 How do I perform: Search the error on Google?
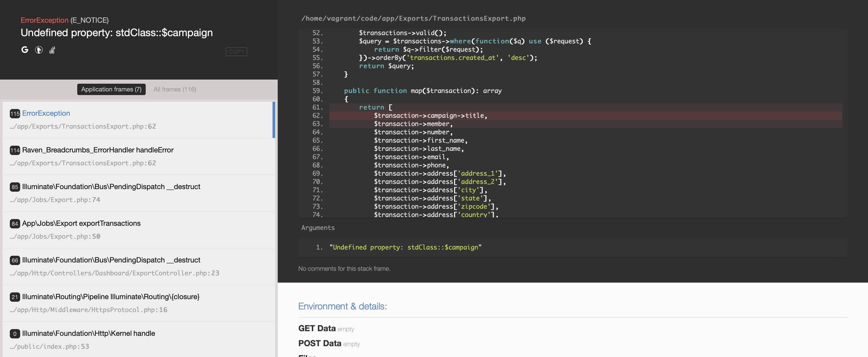coord(25,50)
